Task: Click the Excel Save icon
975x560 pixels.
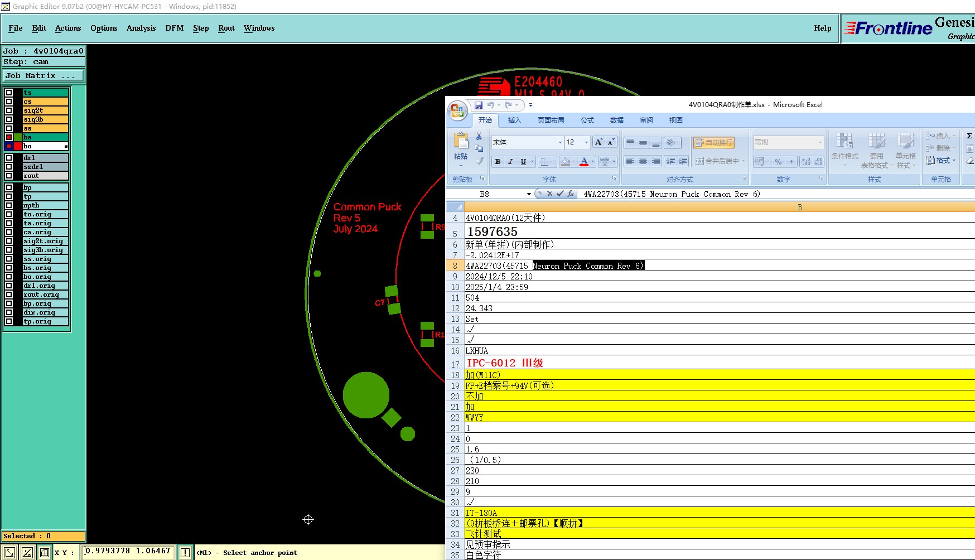Action: click(x=479, y=105)
